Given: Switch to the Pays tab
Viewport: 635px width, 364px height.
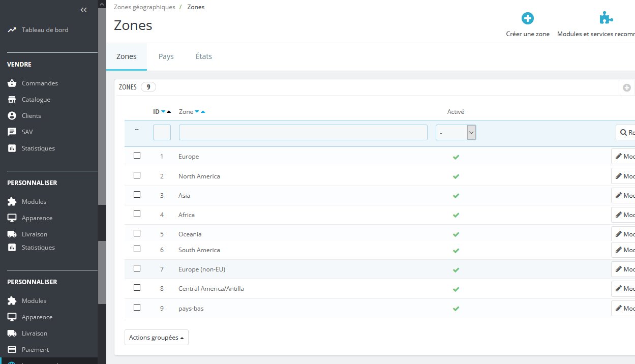Looking at the screenshot, I should click(x=166, y=56).
